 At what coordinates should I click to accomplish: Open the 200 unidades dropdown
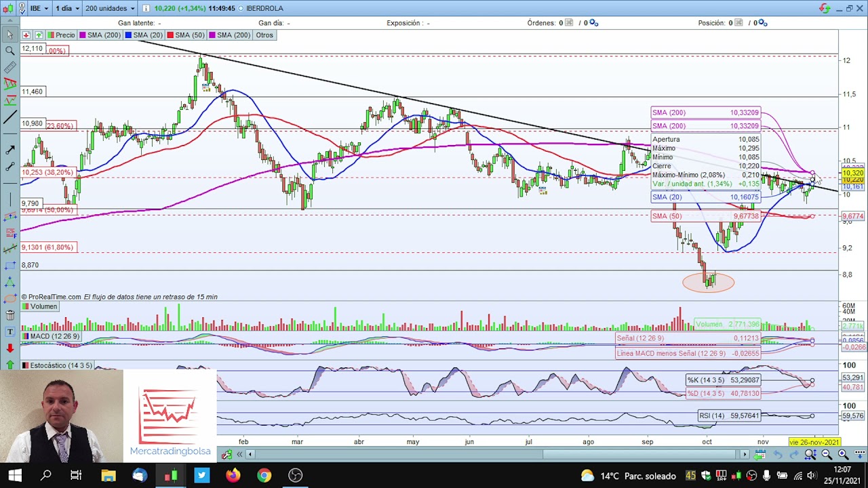click(110, 8)
